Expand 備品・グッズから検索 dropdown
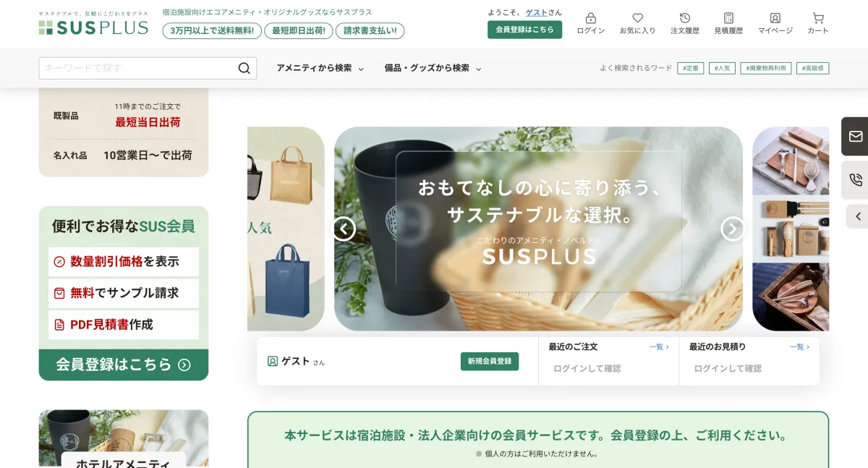This screenshot has height=468, width=868. pyautogui.click(x=433, y=68)
